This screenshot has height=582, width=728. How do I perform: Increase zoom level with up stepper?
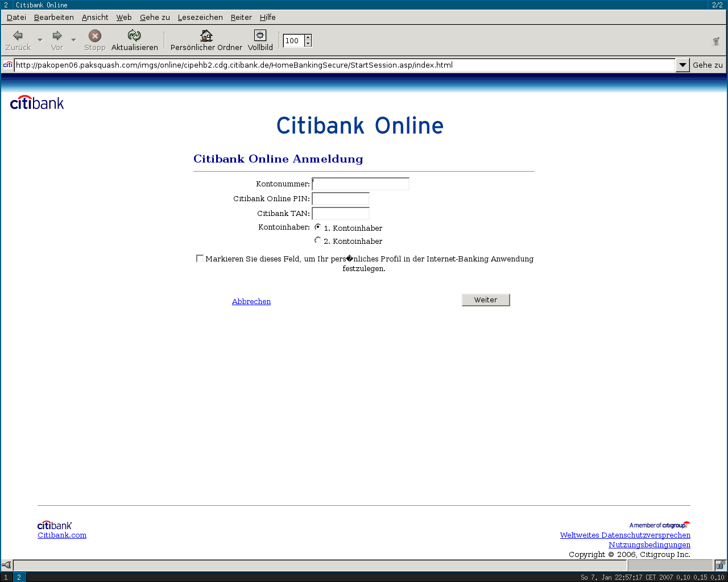[x=308, y=38]
